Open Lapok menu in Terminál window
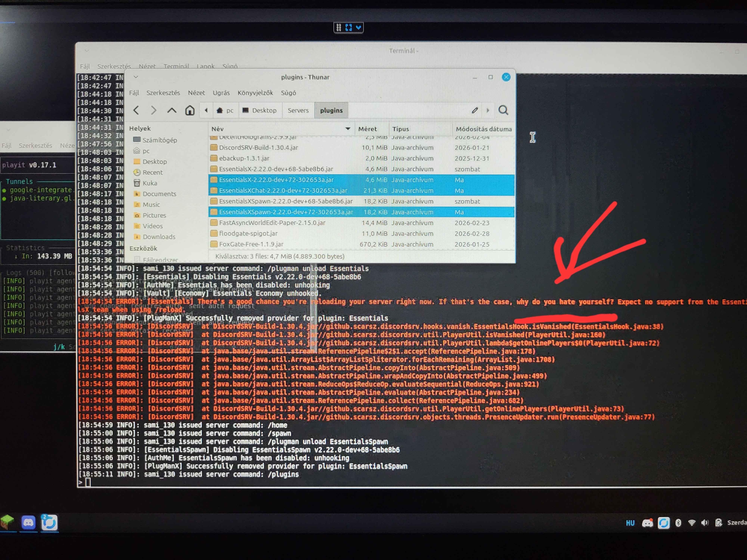Screen dimensions: 747x560 coord(206,66)
